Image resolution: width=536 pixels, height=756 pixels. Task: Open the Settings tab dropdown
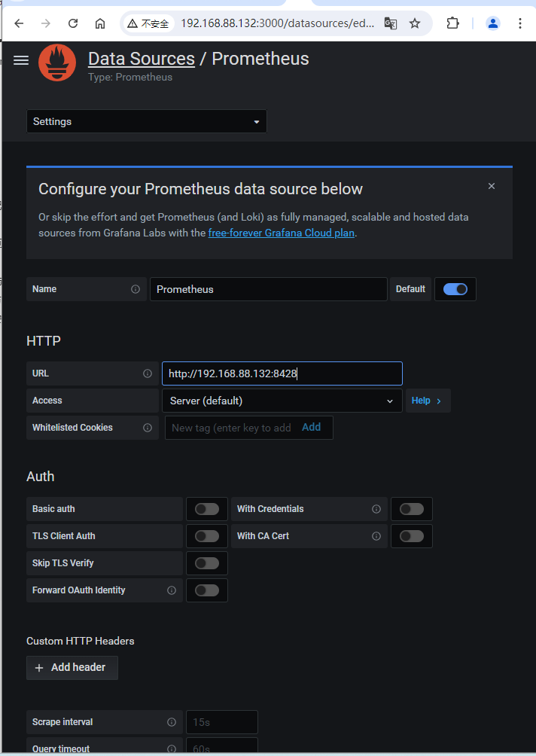(147, 121)
